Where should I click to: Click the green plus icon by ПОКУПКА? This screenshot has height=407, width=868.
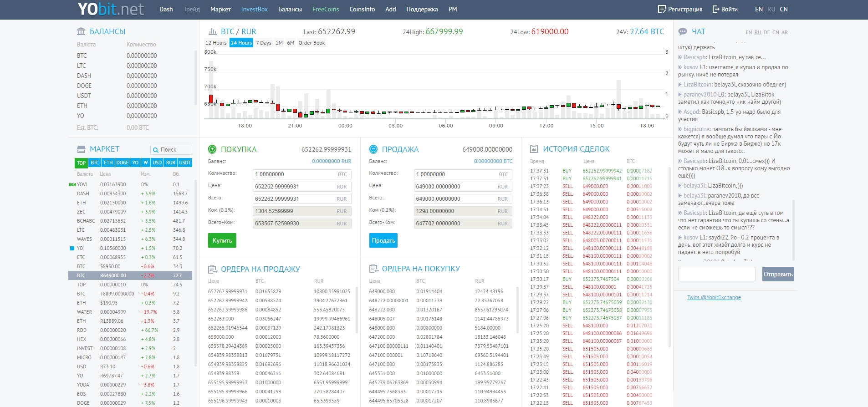[212, 149]
